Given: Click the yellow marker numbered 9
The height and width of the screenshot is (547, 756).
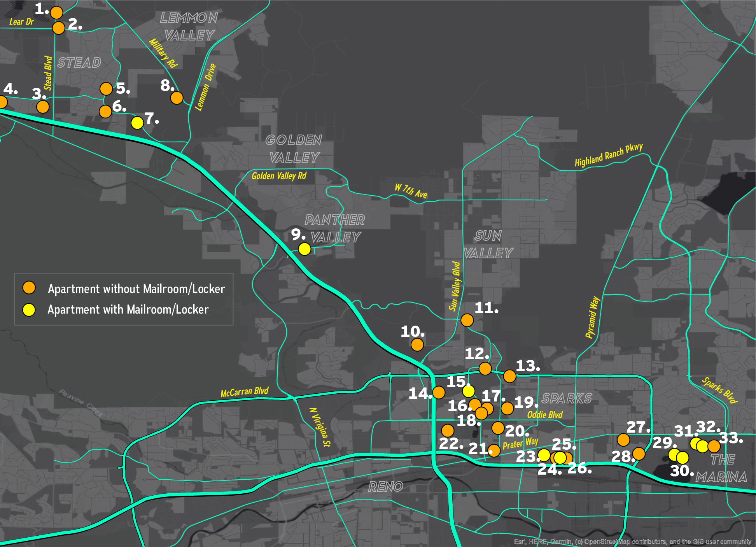Looking at the screenshot, I should pyautogui.click(x=304, y=249).
